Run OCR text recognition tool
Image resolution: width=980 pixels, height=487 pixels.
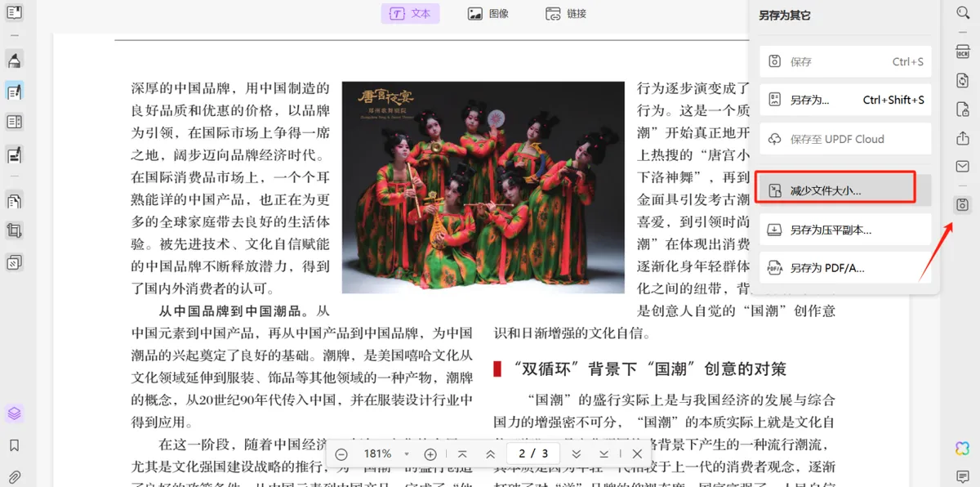pyautogui.click(x=962, y=51)
